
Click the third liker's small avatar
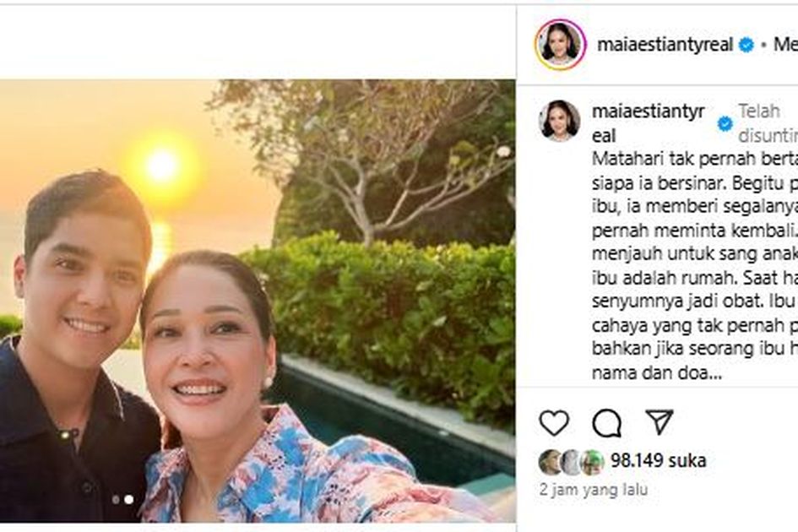click(x=592, y=461)
